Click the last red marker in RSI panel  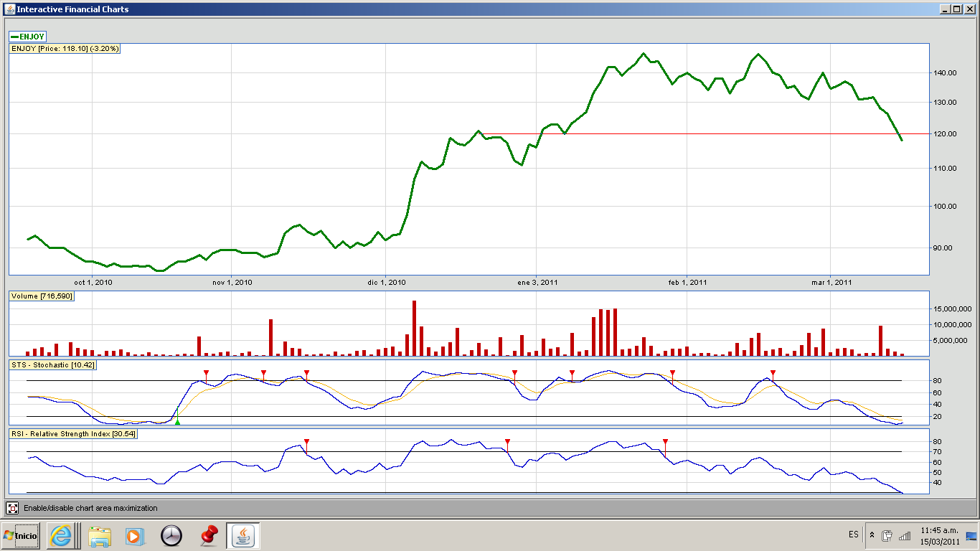point(665,442)
